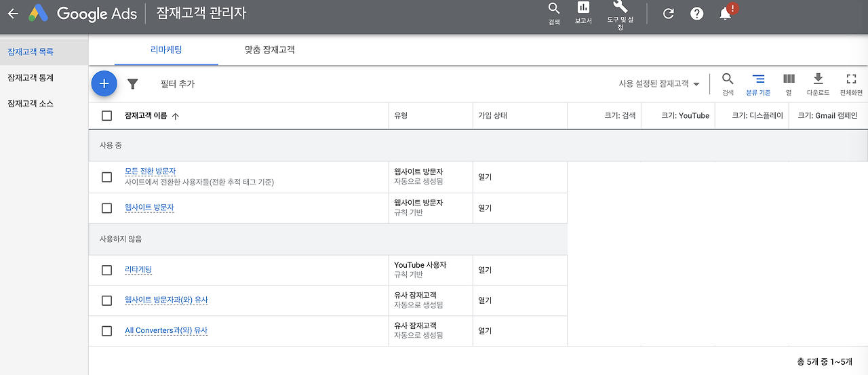Screen dimensions: 868x375
Task: Click the 크기: Gmail 캠페인 column header
Action: (827, 116)
